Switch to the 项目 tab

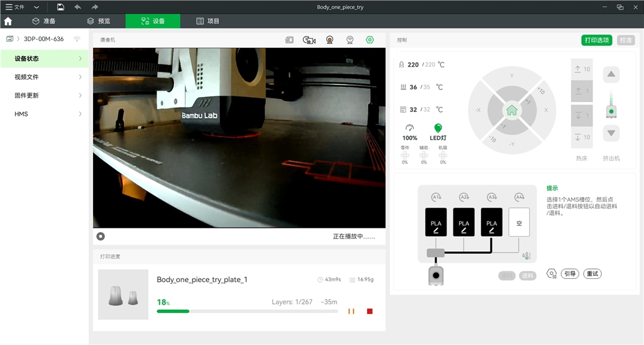click(208, 21)
